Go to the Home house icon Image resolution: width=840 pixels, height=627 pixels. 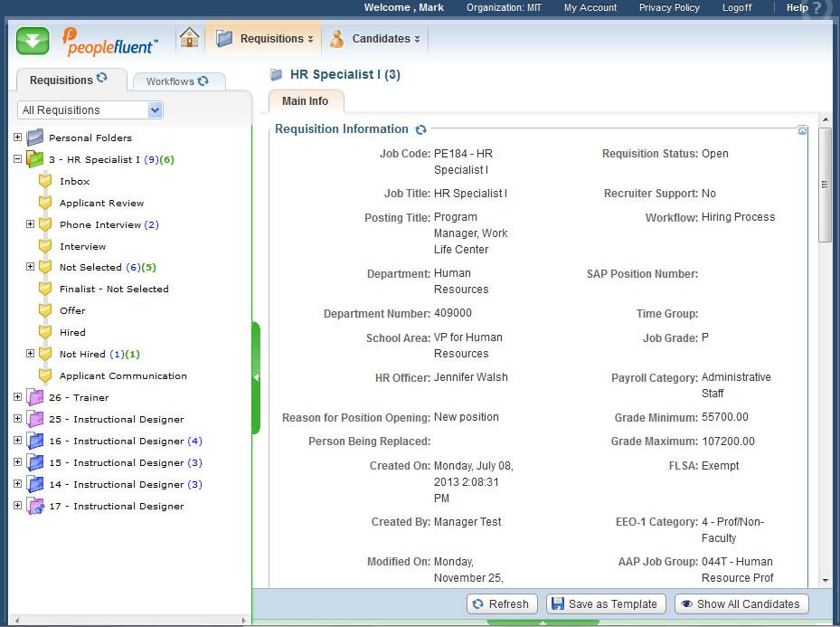[189, 38]
